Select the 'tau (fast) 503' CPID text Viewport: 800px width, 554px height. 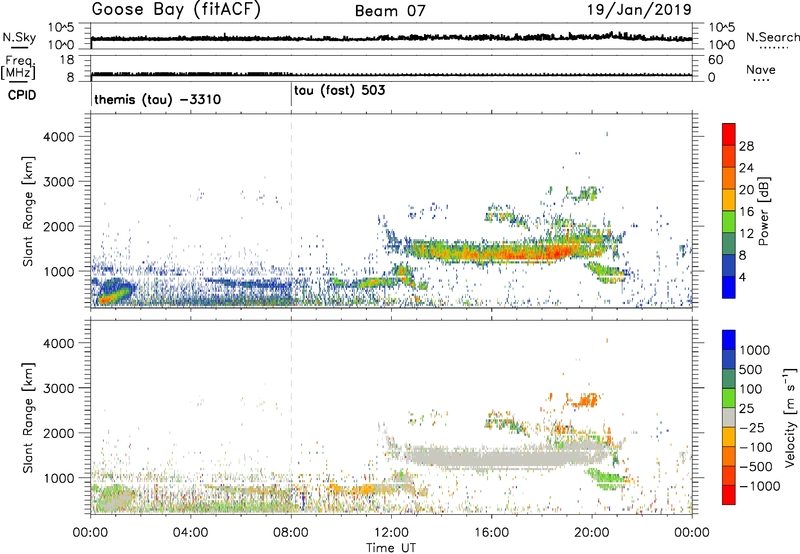tap(339, 91)
